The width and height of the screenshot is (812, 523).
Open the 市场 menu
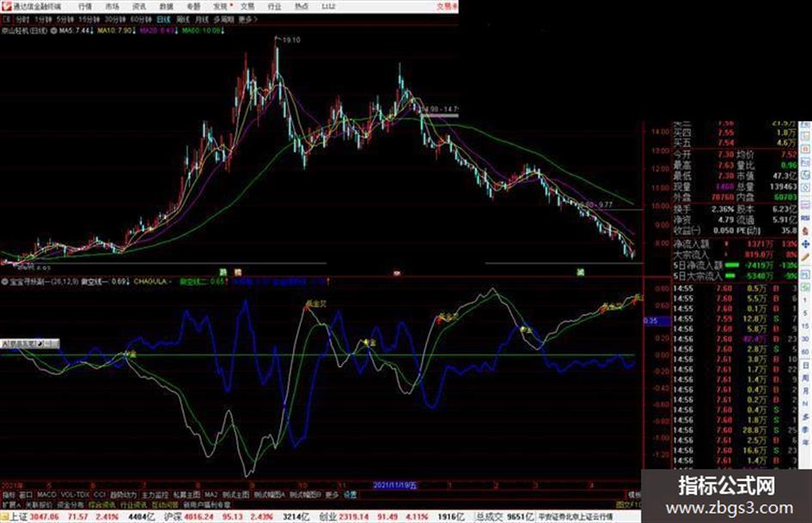point(112,6)
